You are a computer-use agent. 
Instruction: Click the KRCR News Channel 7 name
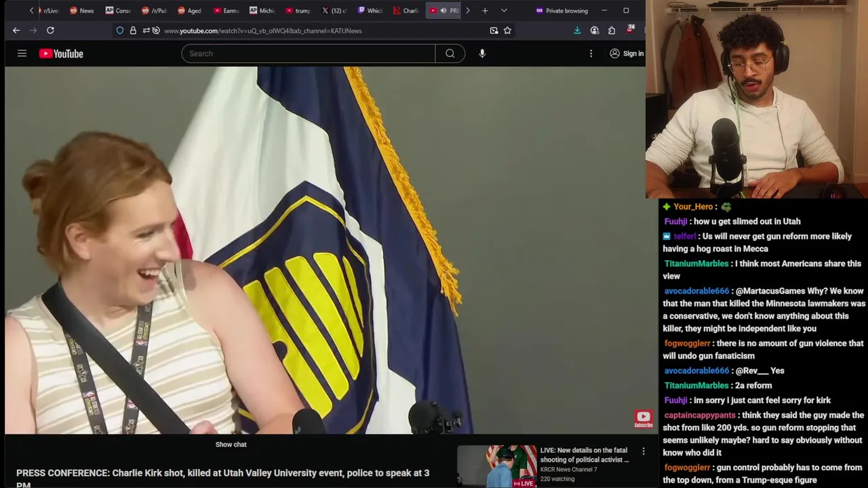568,470
